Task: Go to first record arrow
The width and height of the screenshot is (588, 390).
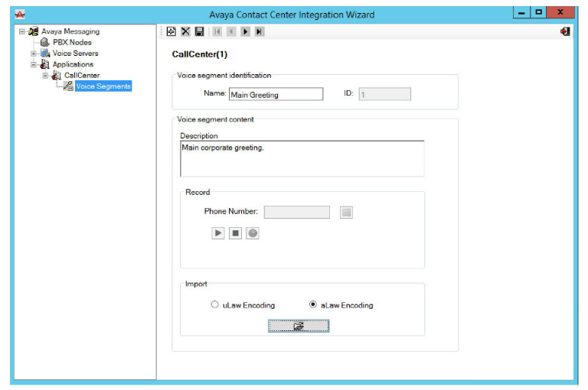Action: point(217,31)
